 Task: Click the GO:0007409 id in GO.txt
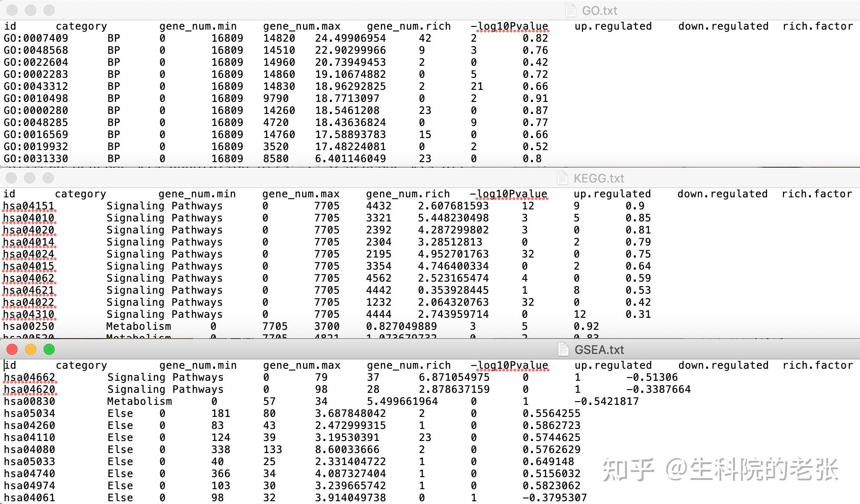[x=36, y=38]
